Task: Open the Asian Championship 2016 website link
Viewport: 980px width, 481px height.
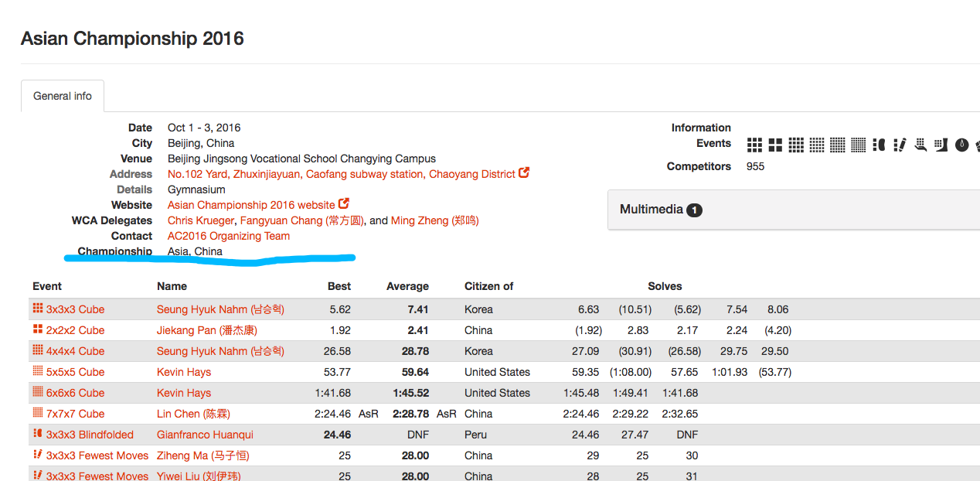Action: 251,205
